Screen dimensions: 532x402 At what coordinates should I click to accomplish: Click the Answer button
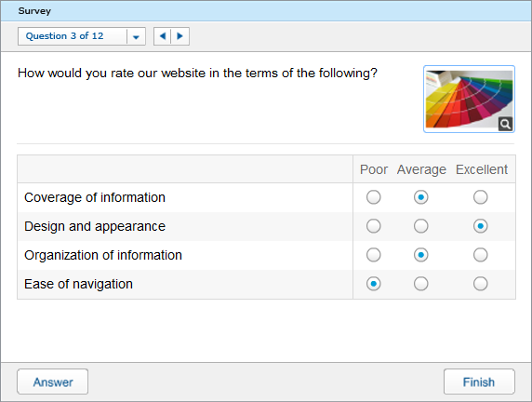pos(53,382)
